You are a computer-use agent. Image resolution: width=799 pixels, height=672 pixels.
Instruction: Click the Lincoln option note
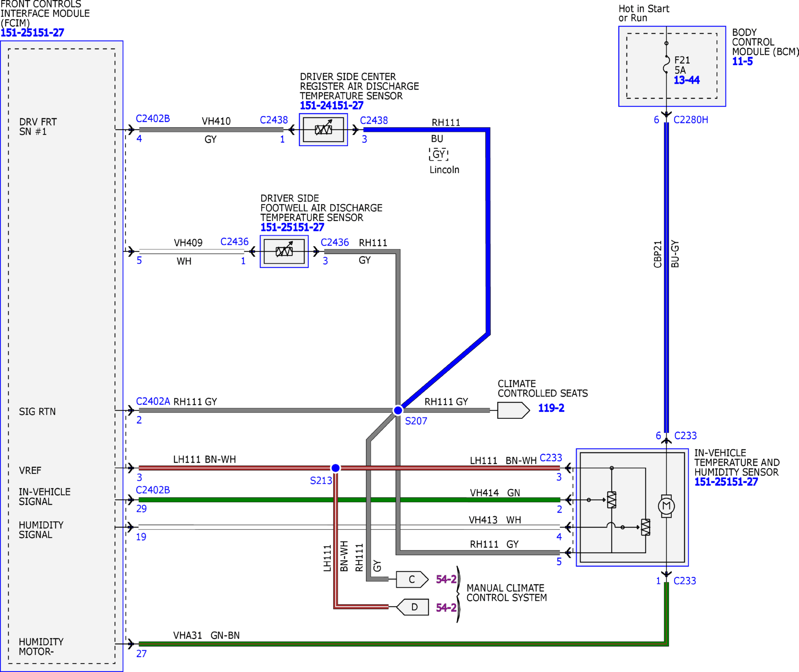(445, 170)
